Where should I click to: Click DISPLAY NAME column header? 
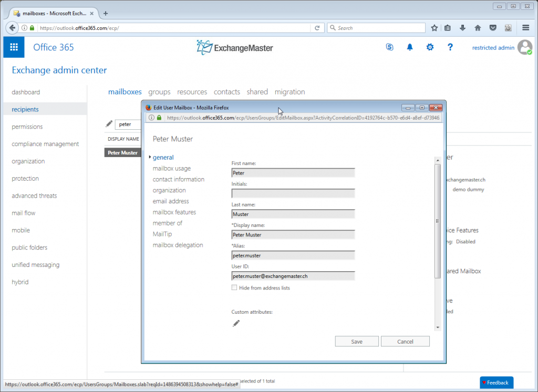123,139
